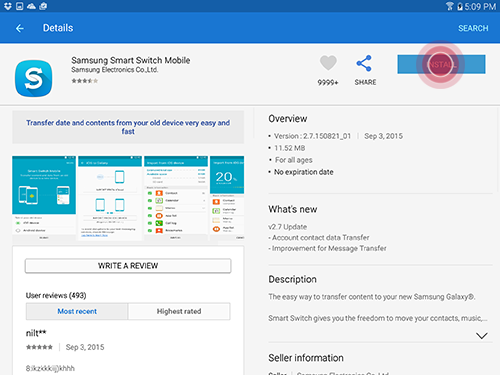Tap the Samsung Smart Switch Mobile title
500x375 pixels.
131,60
